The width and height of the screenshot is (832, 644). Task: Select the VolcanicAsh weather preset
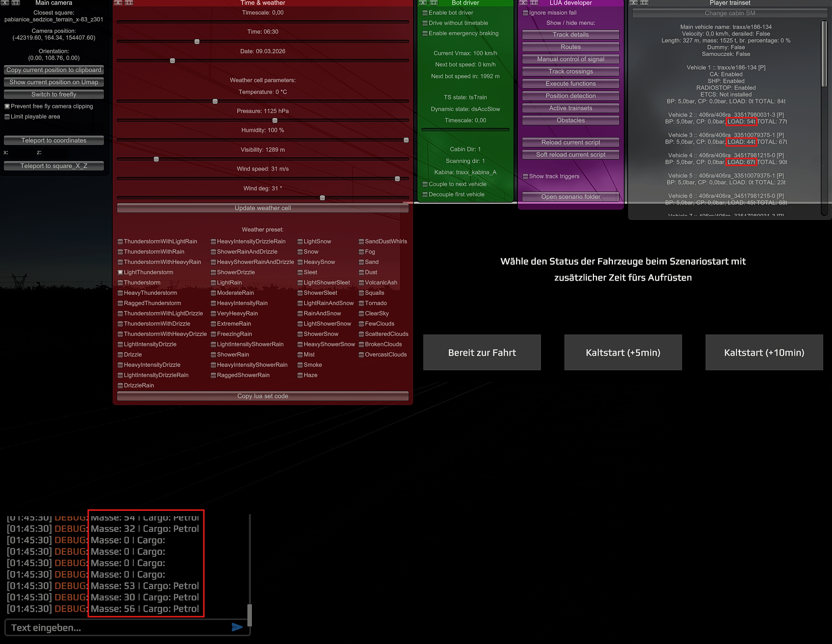pyautogui.click(x=361, y=283)
